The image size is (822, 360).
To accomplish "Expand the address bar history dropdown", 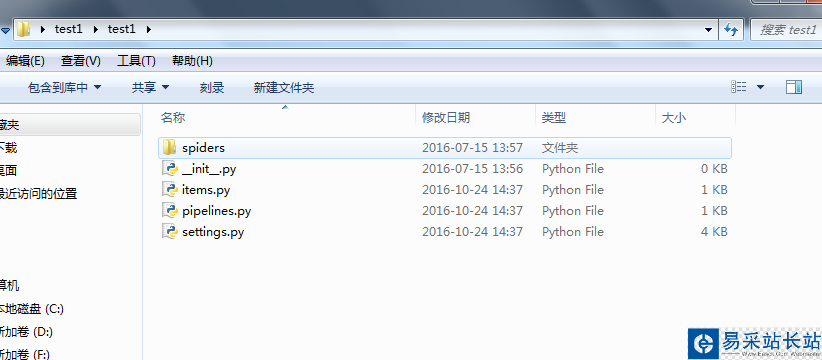I will click(709, 29).
